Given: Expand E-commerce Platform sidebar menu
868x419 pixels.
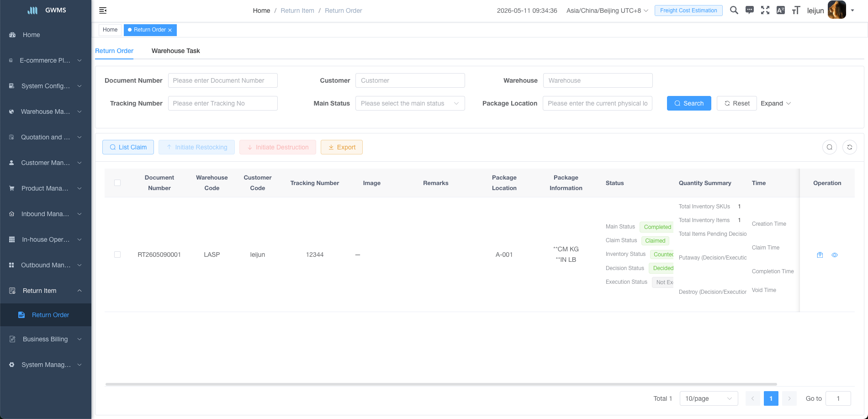Looking at the screenshot, I should pyautogui.click(x=46, y=60).
